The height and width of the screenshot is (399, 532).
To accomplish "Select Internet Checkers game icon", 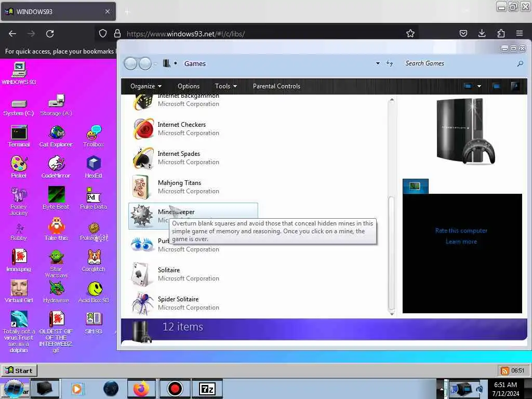I will tap(143, 129).
